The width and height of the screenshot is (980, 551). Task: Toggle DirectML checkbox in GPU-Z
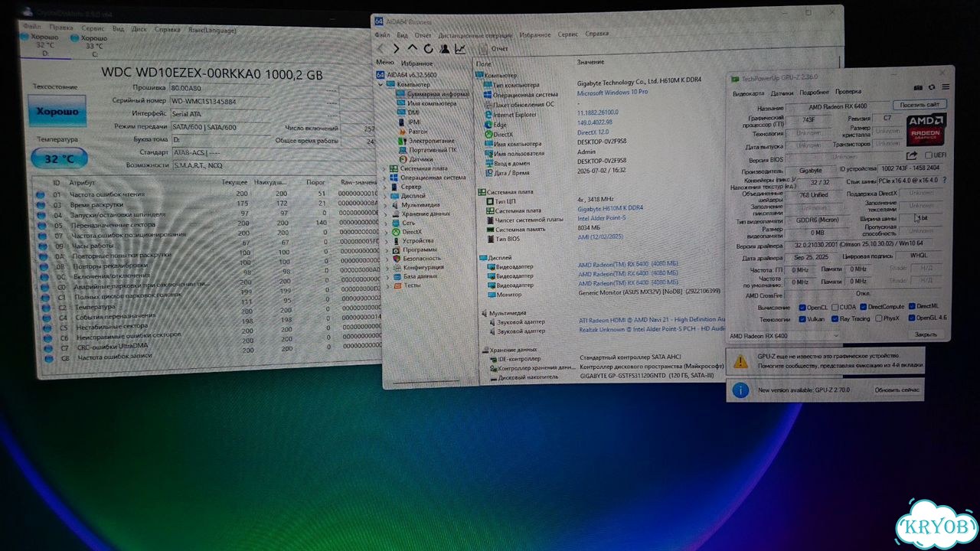(x=911, y=306)
